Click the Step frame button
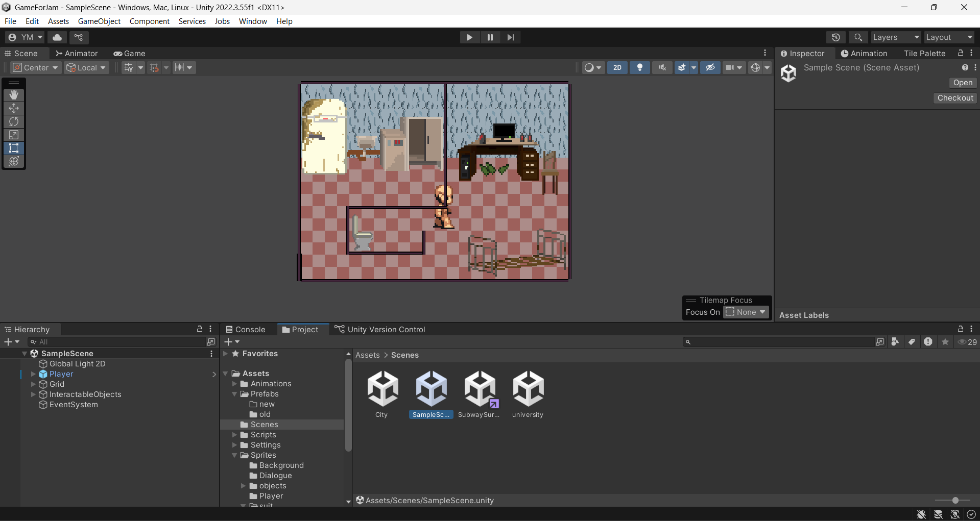 [510, 37]
